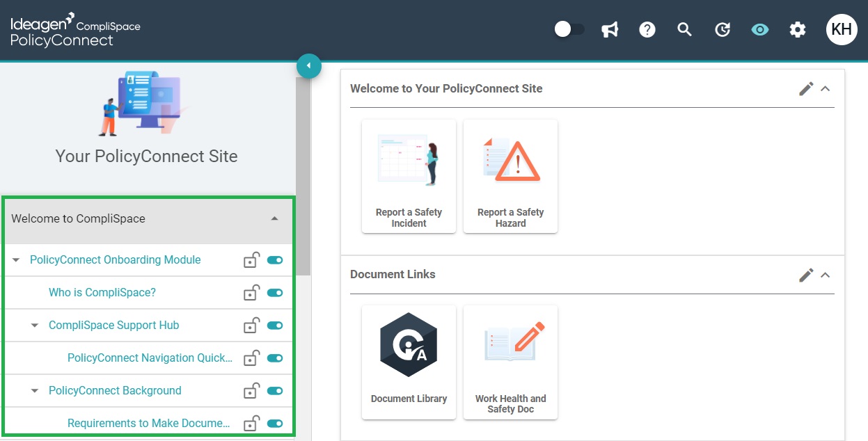868x441 pixels.
Task: Toggle switch for PolicyConnect Background
Action: coord(275,391)
